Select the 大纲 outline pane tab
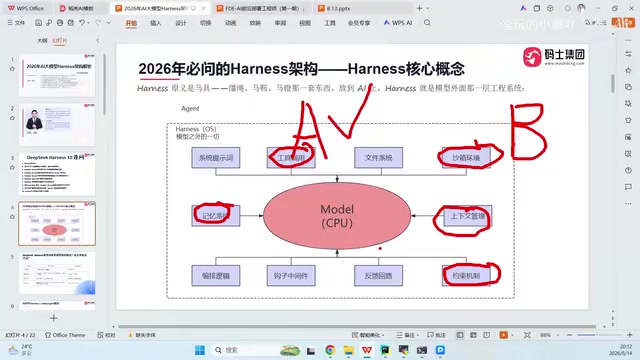640x360 pixels. click(x=42, y=40)
